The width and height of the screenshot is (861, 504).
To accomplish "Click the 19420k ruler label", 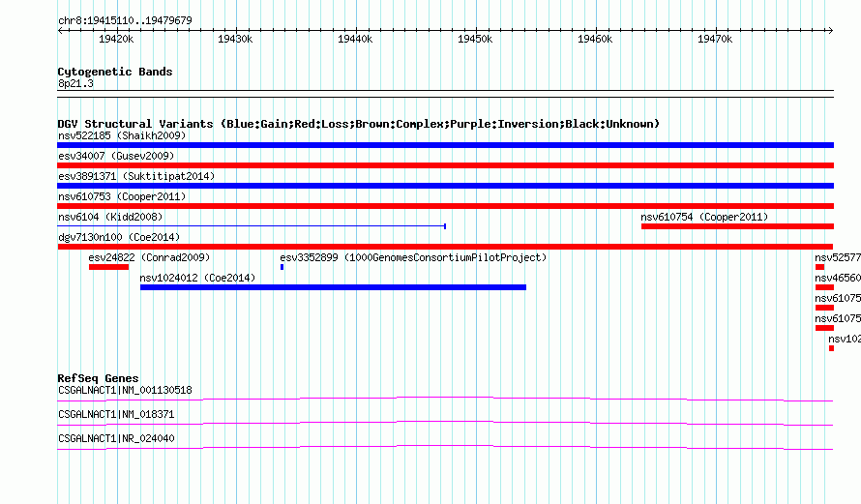I will point(116,39).
